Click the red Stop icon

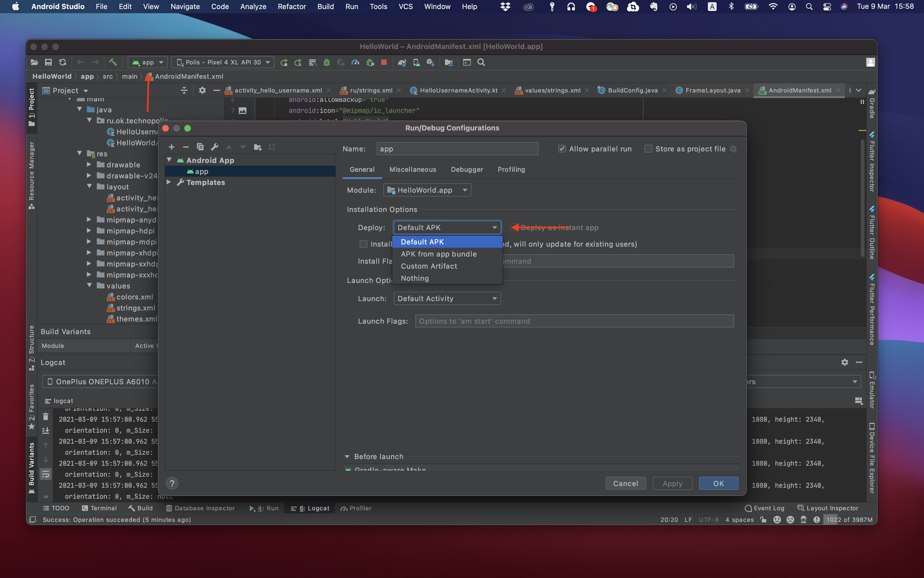[x=384, y=62]
